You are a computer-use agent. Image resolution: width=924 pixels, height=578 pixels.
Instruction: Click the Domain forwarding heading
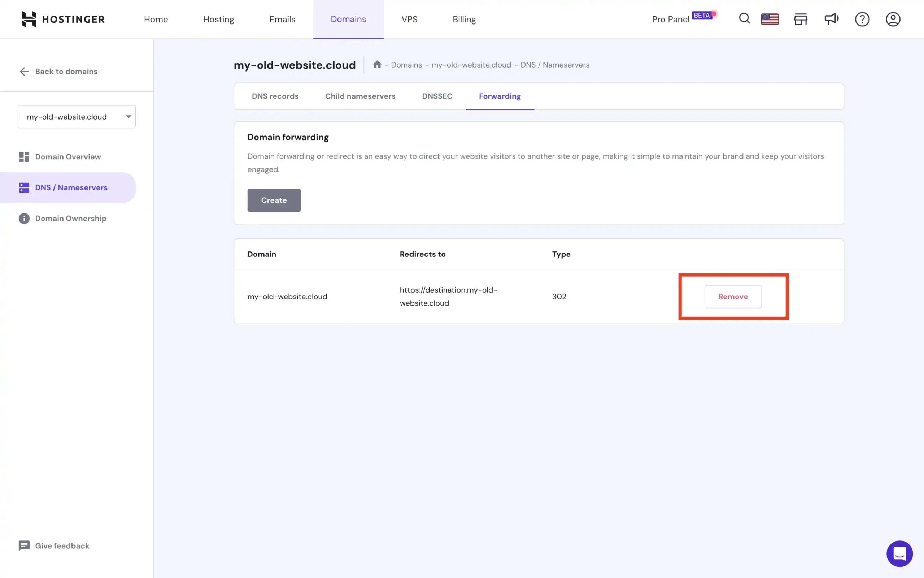(x=288, y=137)
